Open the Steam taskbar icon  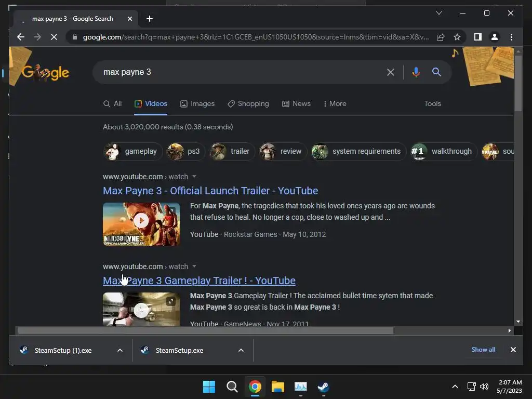click(323, 387)
